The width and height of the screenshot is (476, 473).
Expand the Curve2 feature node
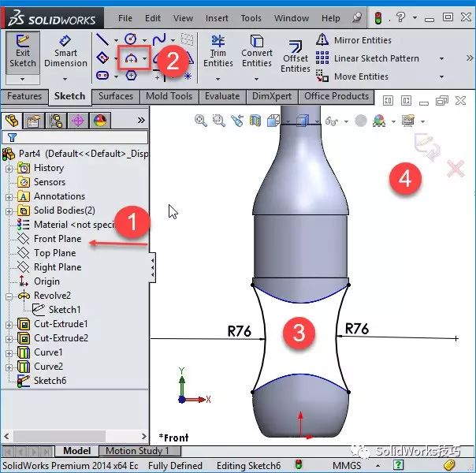tap(9, 367)
